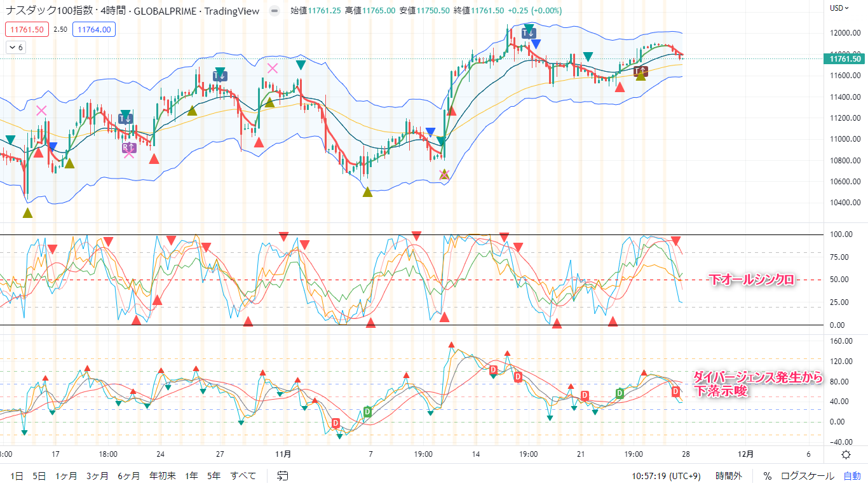This screenshot has width=868, height=488.
Task: Click the current price label 11761.50 on price axis
Action: [x=845, y=59]
